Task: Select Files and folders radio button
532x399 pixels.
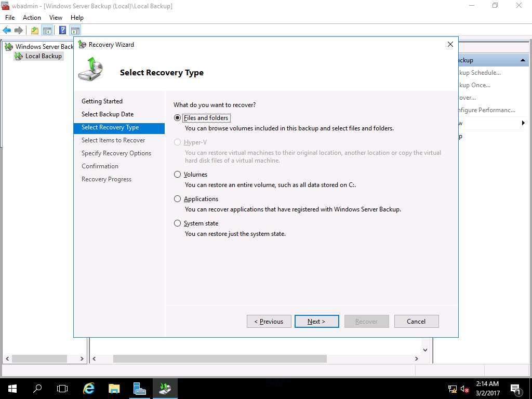Action: 177,118
